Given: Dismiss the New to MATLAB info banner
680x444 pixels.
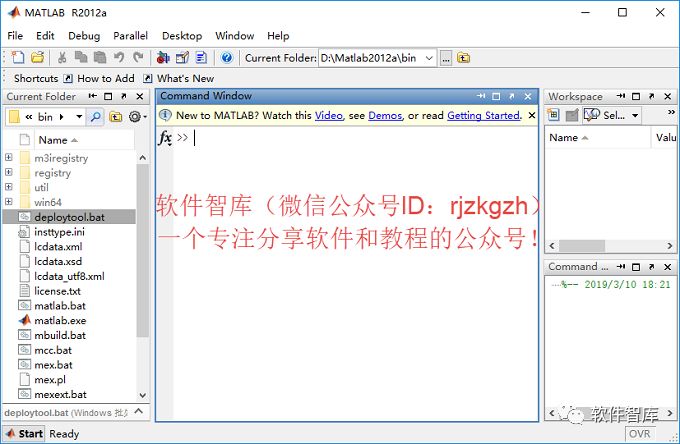Looking at the screenshot, I should coord(532,115).
